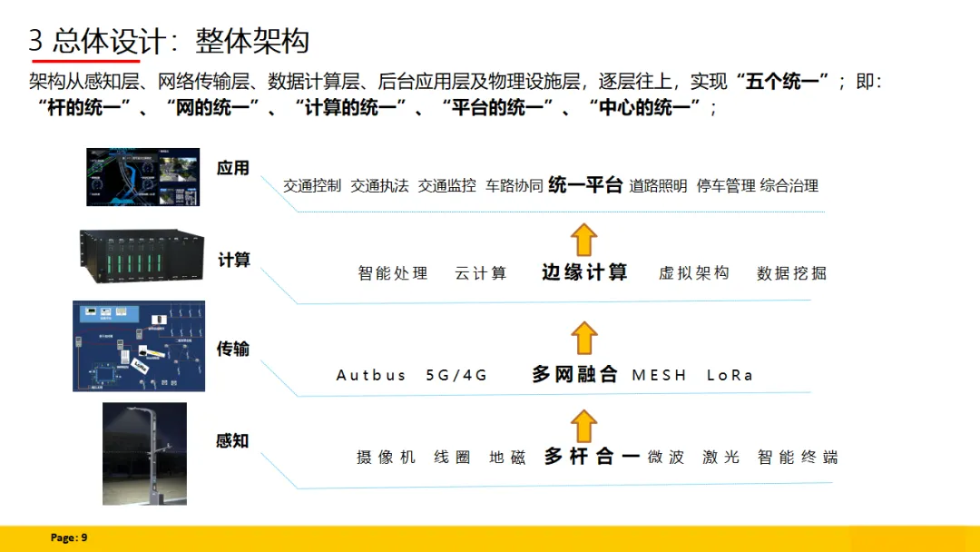Click the bold phrase "计算的统一"
This screenshot has height=552, width=980.
click(350, 107)
